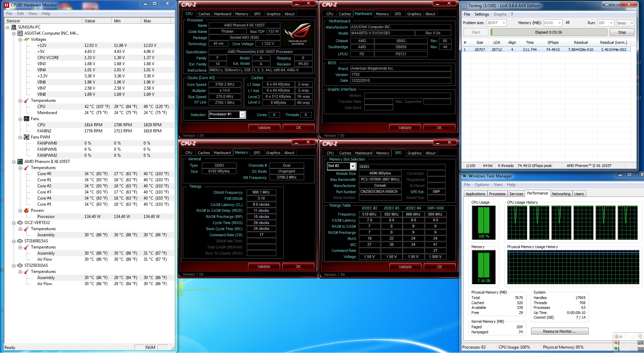The image size is (644, 353).
Task: Click the Windows Task Manager title bar icon
Action: [x=464, y=176]
